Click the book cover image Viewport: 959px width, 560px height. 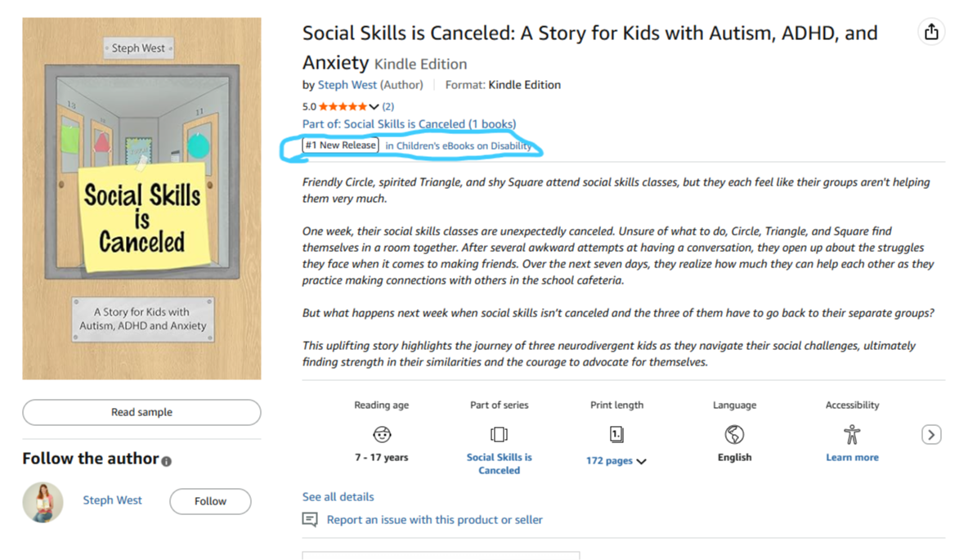pos(141,199)
